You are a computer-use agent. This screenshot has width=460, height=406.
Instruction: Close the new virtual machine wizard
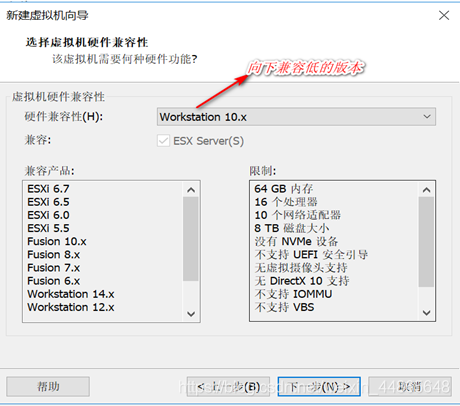pyautogui.click(x=444, y=15)
